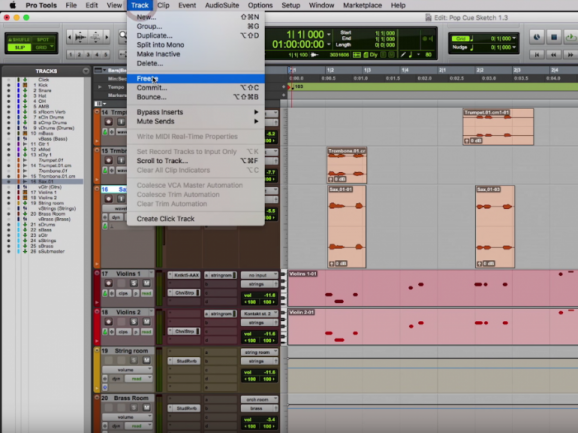Click the Rewind transport button

pyautogui.click(x=554, y=55)
